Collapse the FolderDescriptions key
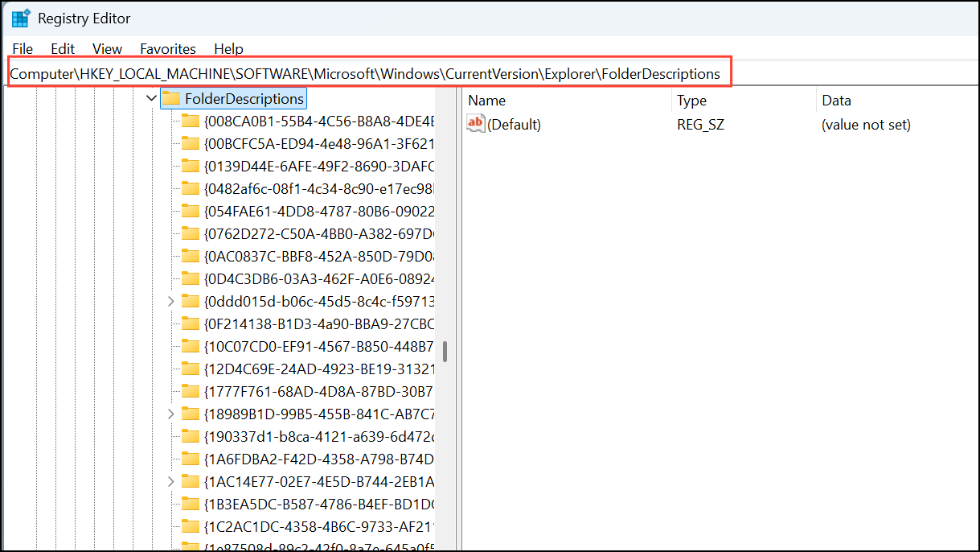 click(151, 99)
